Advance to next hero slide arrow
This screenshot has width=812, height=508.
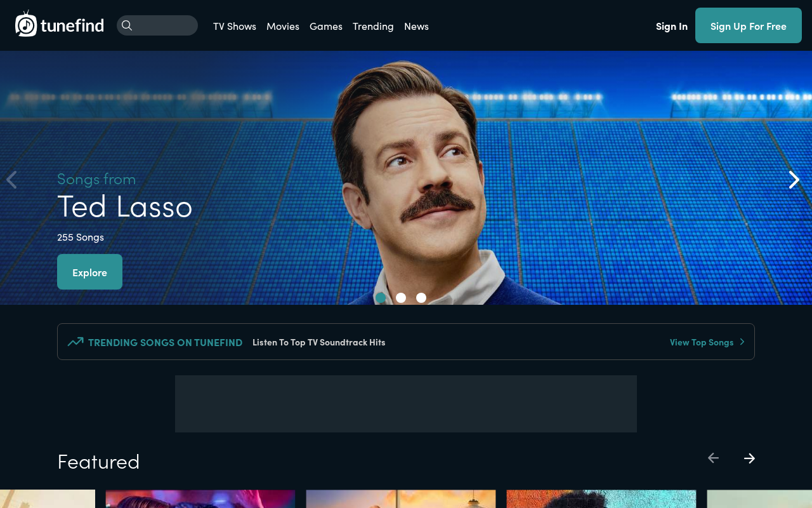(794, 180)
